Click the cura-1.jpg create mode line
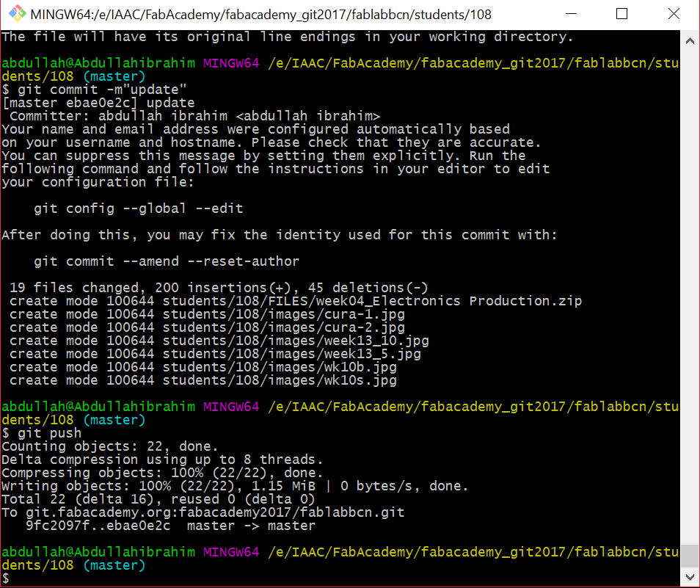Screen dimensions: 700x588 [x=207, y=314]
